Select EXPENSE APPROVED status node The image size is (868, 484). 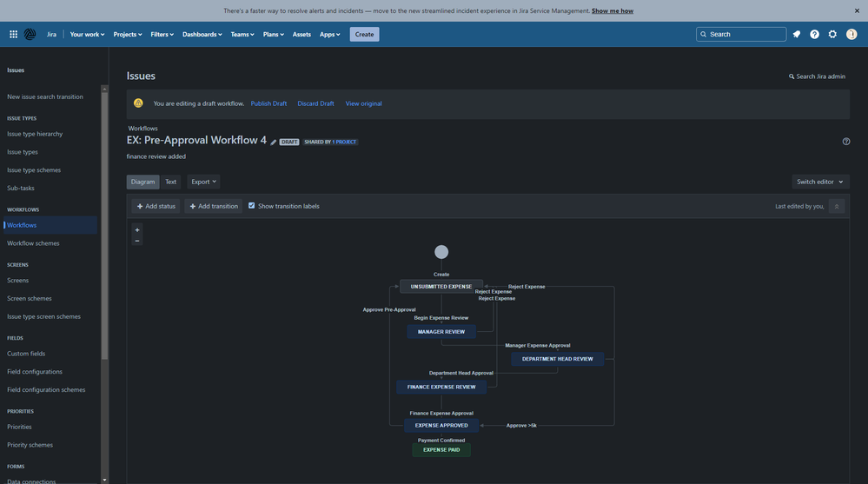coord(441,425)
